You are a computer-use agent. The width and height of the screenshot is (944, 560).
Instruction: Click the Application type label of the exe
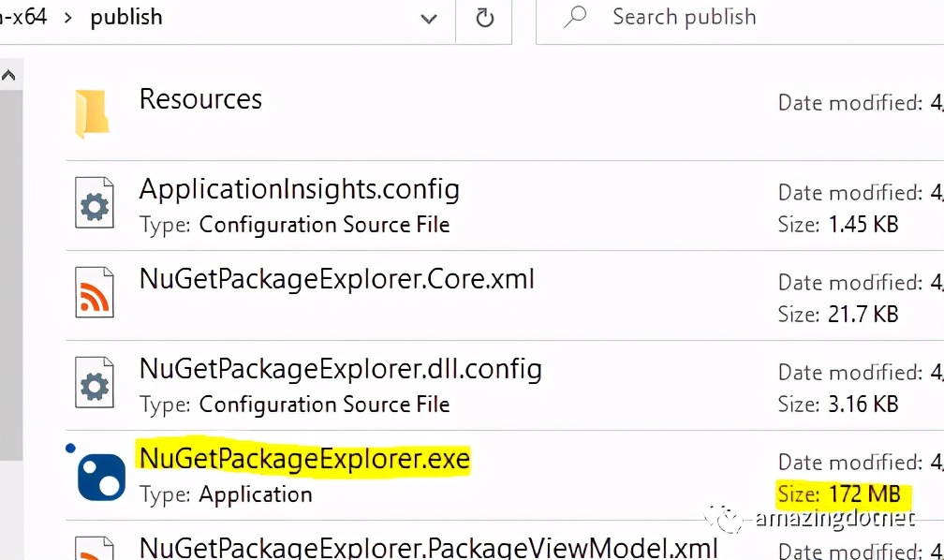click(x=256, y=494)
